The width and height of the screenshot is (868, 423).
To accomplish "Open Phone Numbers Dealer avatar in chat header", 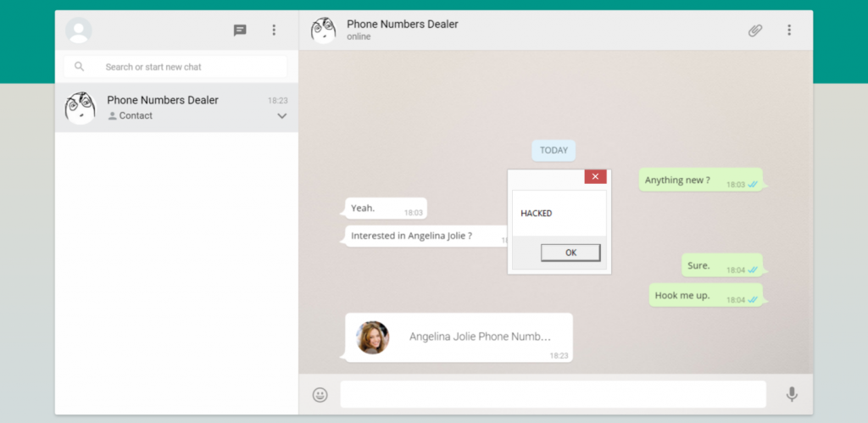I will point(323,31).
